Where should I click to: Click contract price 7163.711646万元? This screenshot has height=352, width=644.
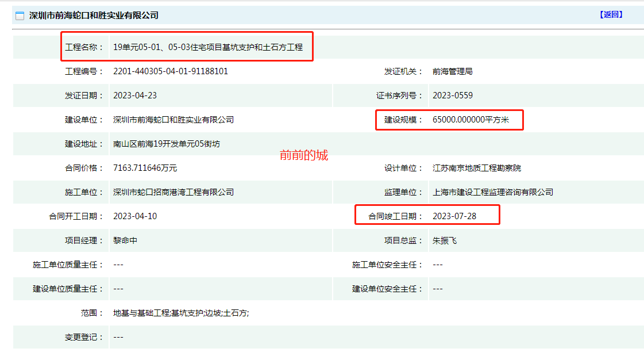pos(145,168)
